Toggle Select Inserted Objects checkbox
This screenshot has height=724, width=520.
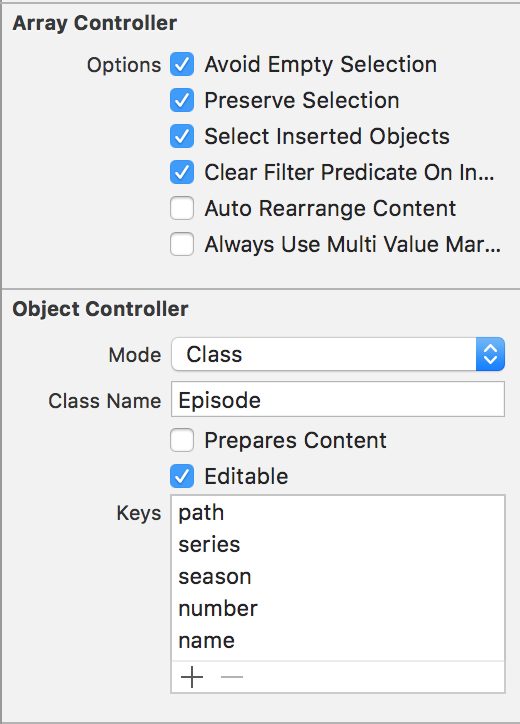tap(182, 136)
